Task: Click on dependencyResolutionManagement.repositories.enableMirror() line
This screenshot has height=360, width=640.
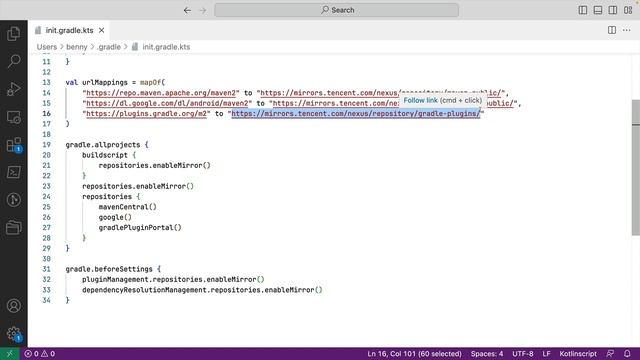Action: pyautogui.click(x=202, y=290)
